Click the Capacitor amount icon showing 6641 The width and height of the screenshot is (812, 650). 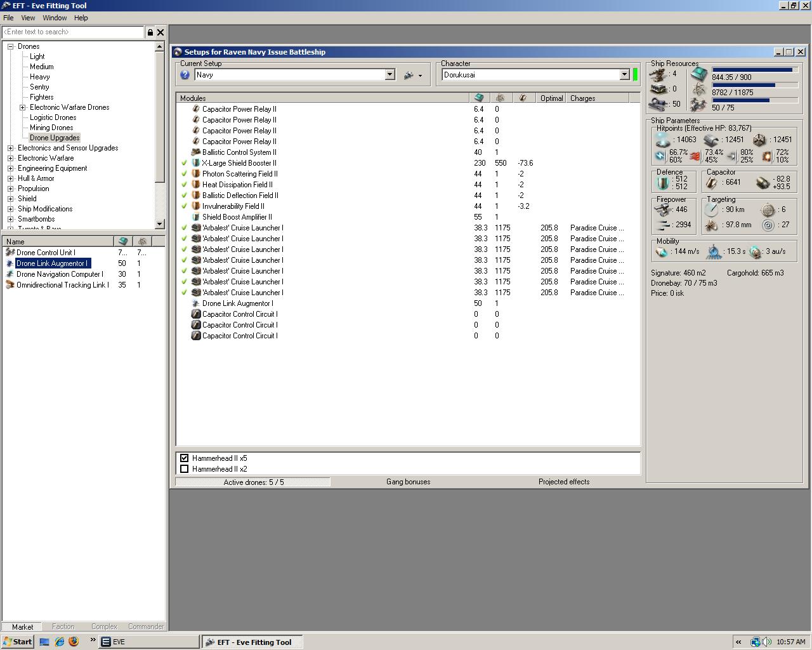[713, 183]
